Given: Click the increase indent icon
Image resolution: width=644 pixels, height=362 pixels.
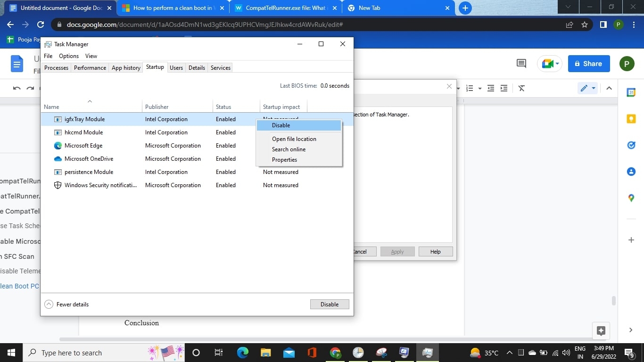Looking at the screenshot, I should [x=504, y=88].
